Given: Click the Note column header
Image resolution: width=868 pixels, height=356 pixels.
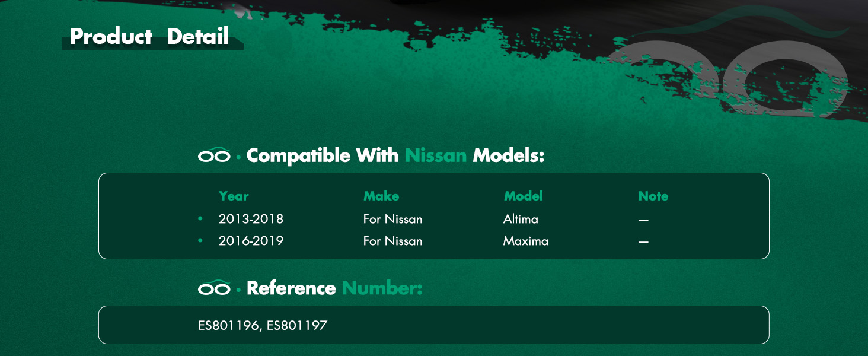Looking at the screenshot, I should (x=653, y=196).
